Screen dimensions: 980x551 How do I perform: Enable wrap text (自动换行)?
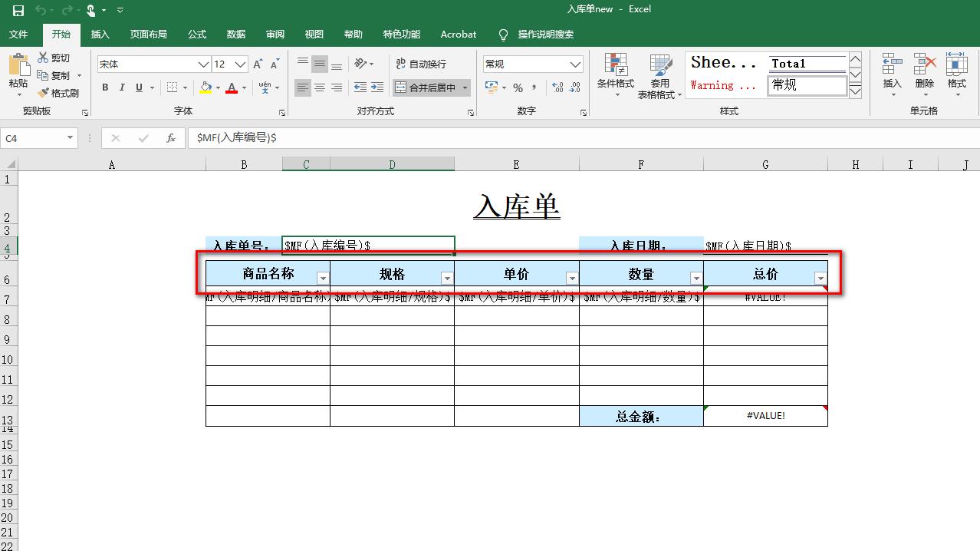[x=420, y=64]
